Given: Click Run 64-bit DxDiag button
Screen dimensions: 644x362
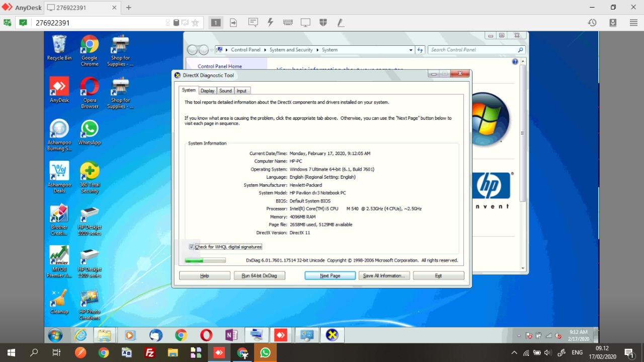Looking at the screenshot, I should click(260, 276).
